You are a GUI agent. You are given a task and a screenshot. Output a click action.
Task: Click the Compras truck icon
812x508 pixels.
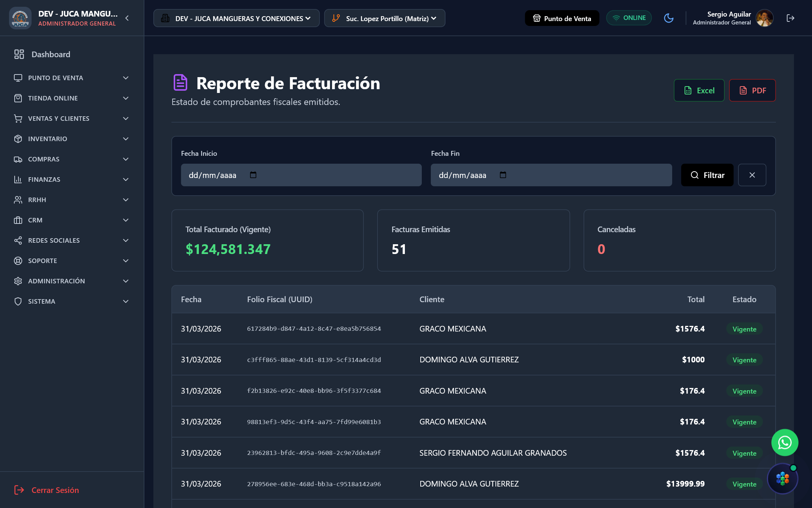click(18, 159)
